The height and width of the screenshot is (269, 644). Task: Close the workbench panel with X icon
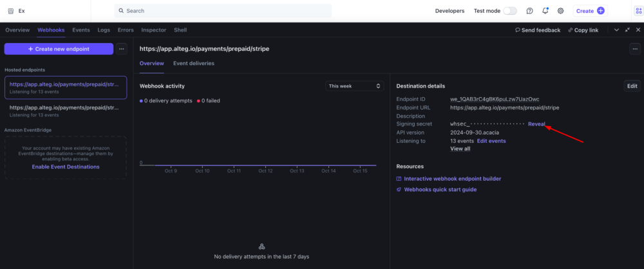click(638, 30)
